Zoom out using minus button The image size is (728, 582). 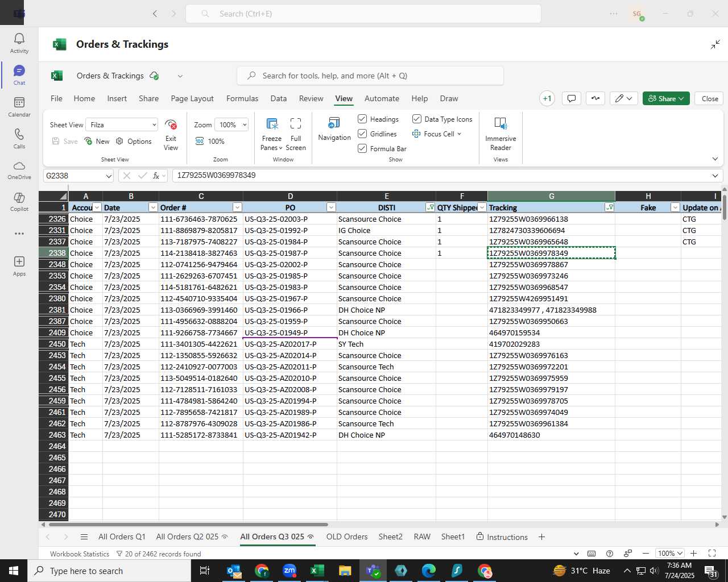click(646, 553)
